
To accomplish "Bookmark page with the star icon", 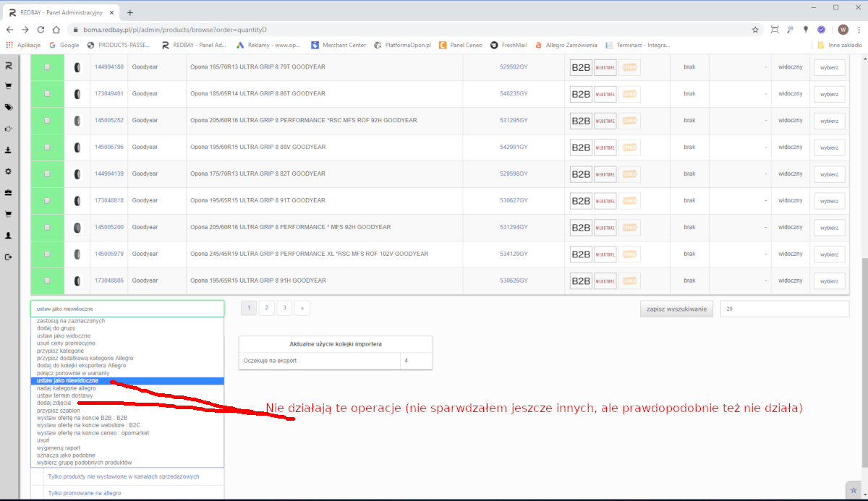I will pyautogui.click(x=755, y=30).
